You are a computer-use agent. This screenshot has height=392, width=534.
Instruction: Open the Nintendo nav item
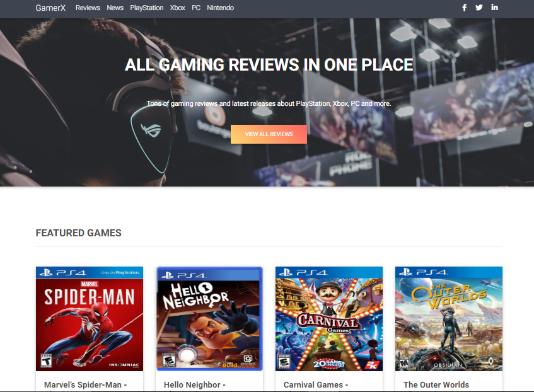point(220,8)
